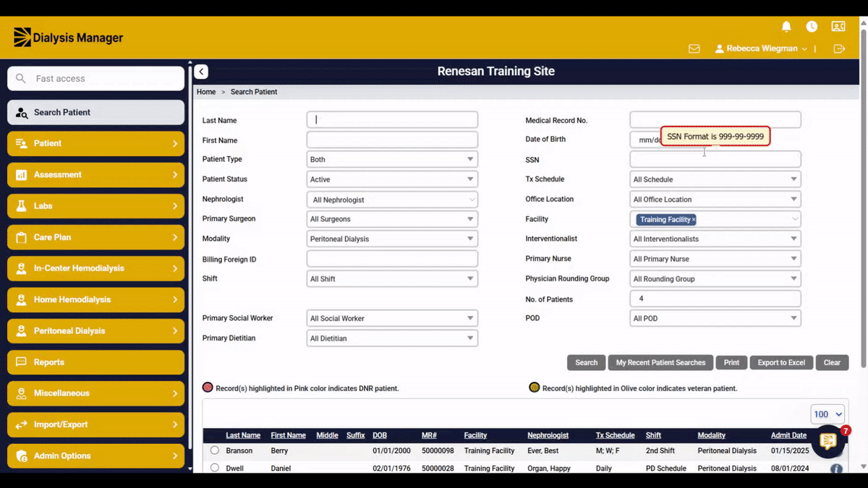
Task: Expand the Assessment sidebar menu
Action: point(96,175)
